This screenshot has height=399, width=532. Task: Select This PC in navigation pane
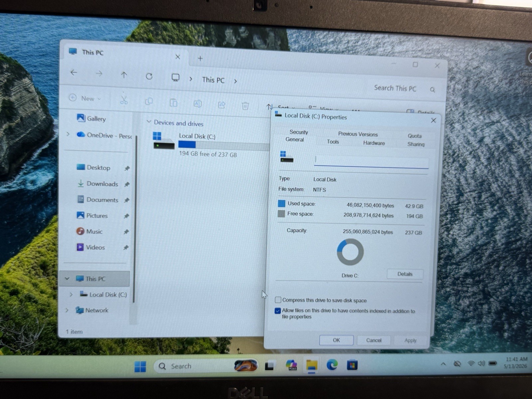(95, 279)
